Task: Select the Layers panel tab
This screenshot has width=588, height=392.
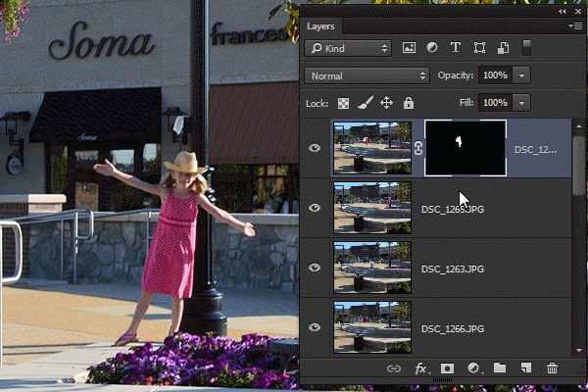Action: tap(320, 26)
